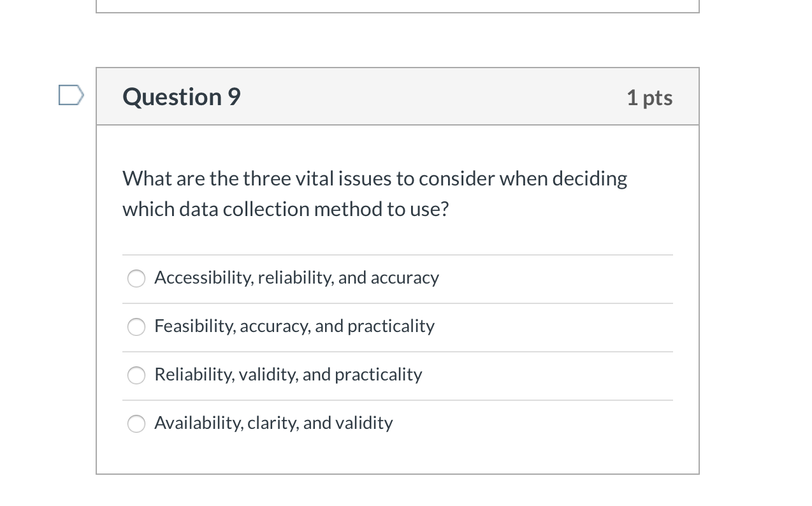Click the '1 pts' label
The height and width of the screenshot is (506, 812).
[x=649, y=97]
